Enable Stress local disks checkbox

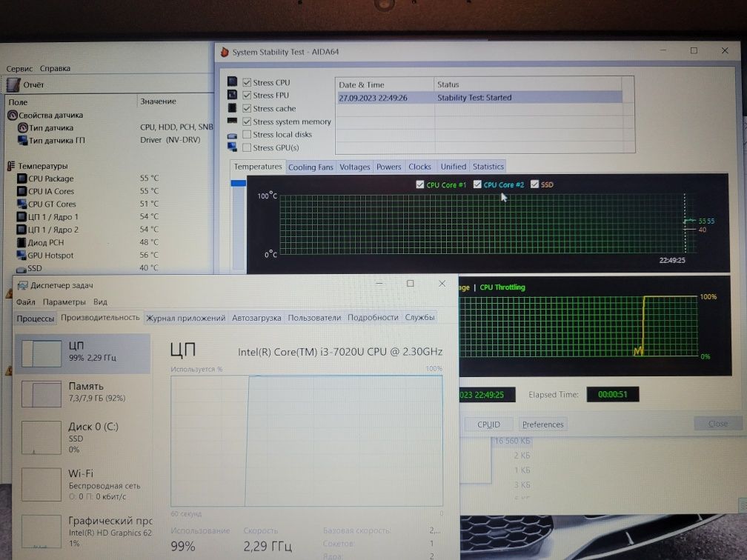click(x=247, y=135)
